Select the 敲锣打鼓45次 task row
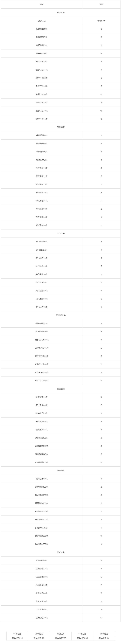 (42, 119)
